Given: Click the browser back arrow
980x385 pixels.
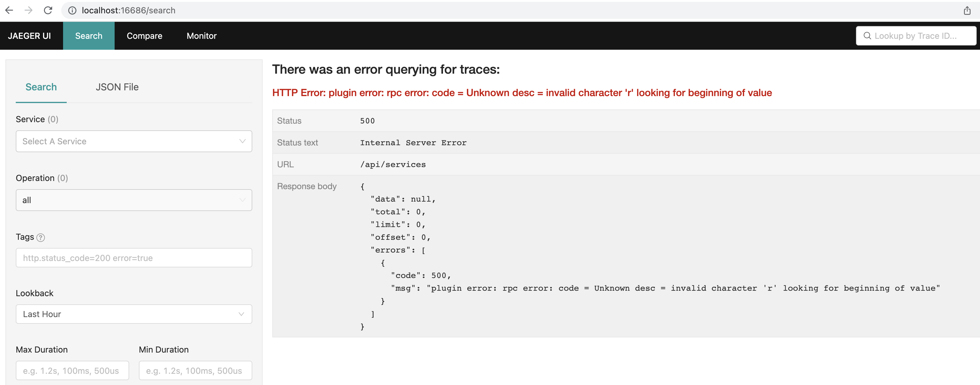Looking at the screenshot, I should coord(9,10).
